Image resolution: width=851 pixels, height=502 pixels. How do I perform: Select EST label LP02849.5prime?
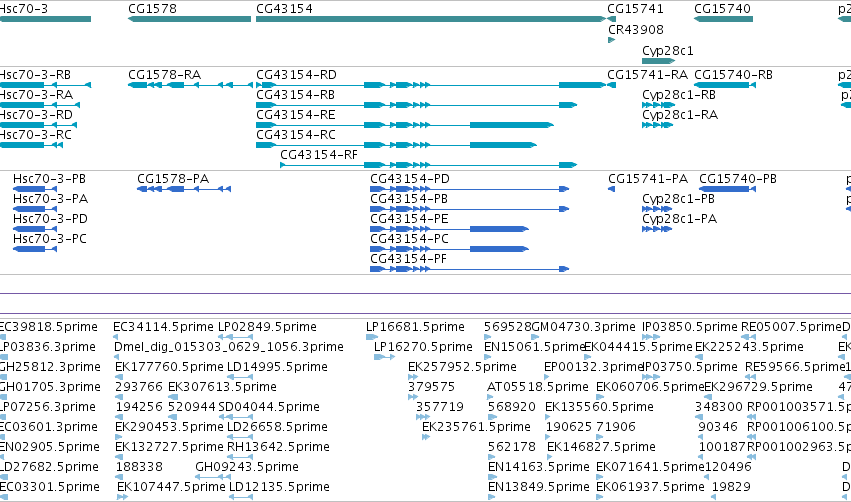267,327
